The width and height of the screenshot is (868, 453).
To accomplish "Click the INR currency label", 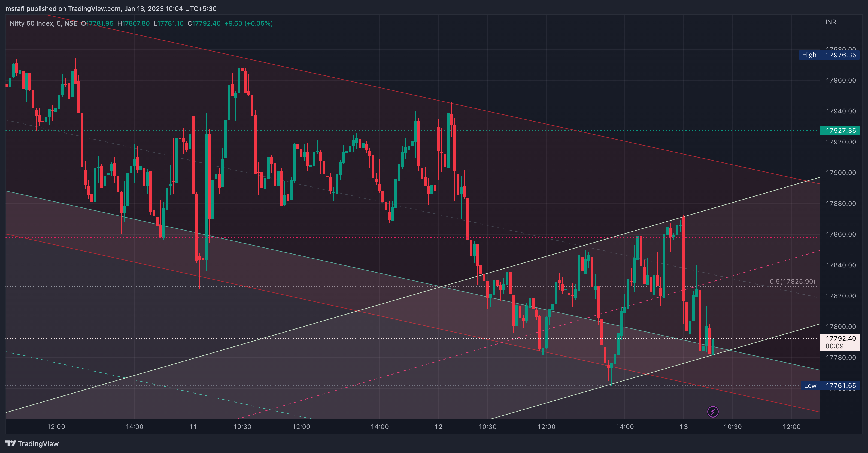I will click(x=831, y=22).
